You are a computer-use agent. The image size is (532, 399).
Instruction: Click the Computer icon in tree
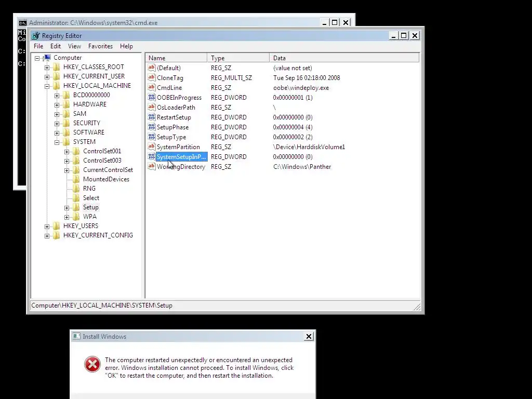click(47, 57)
